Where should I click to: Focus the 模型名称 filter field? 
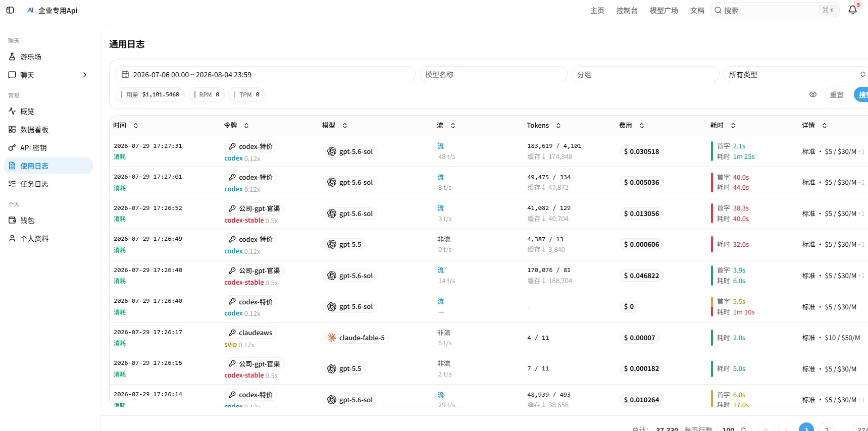click(493, 74)
